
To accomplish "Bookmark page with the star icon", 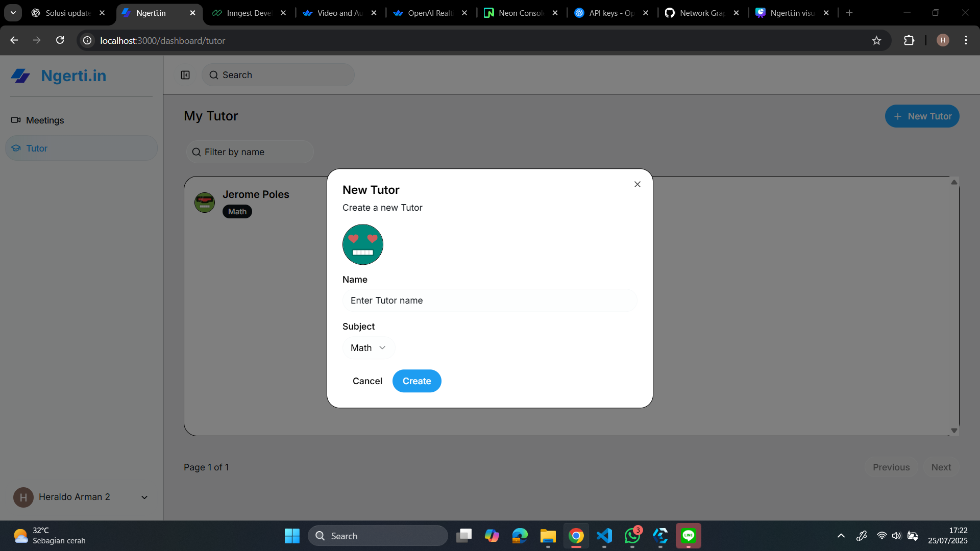I will click(x=876, y=40).
